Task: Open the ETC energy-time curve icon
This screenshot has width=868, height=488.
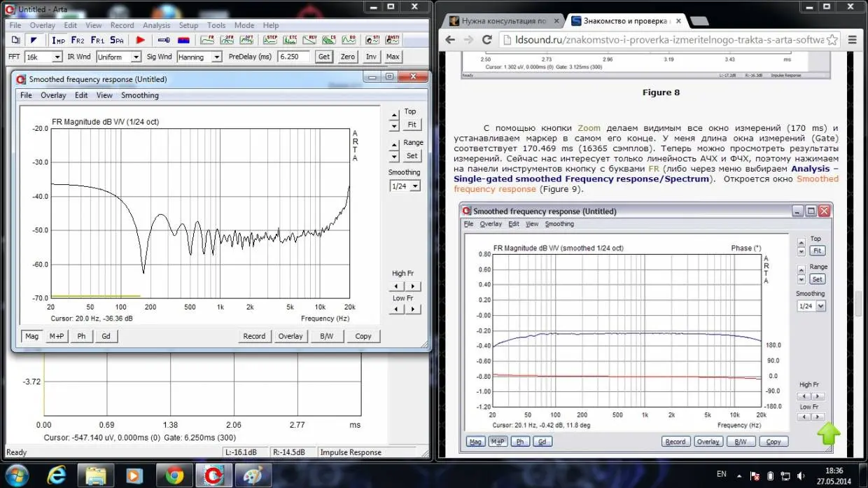Action: pos(290,40)
